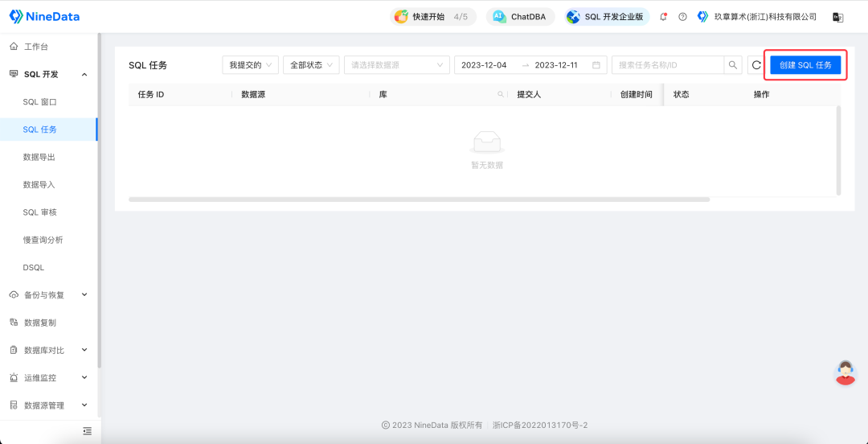This screenshot has height=444, width=868.
Task: Click the 创建时间 column header
Action: click(636, 95)
